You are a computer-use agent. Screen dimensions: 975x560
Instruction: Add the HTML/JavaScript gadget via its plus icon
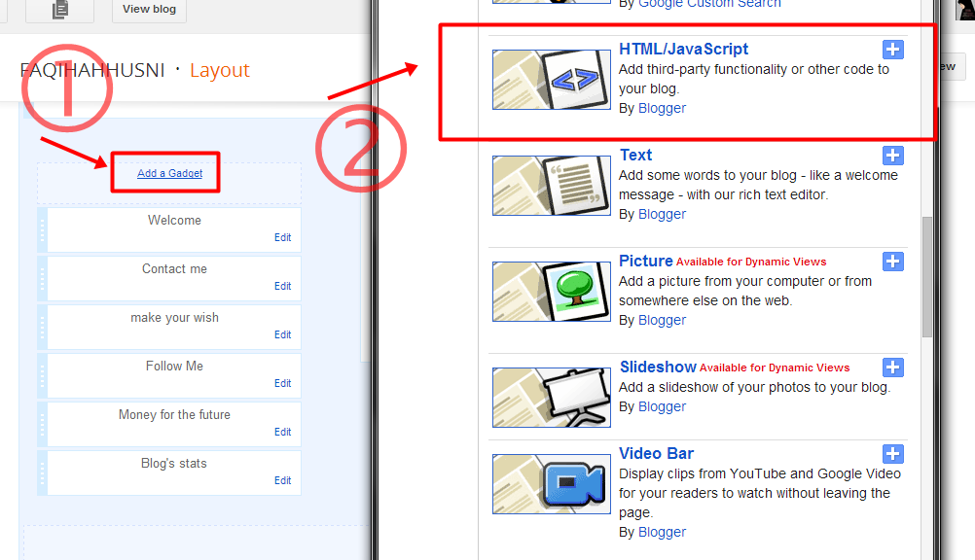point(892,49)
